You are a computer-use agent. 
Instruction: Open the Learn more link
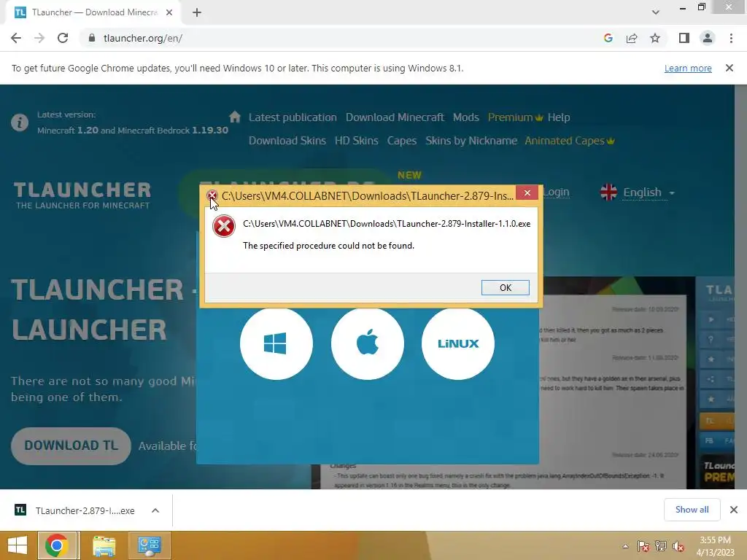(x=688, y=68)
